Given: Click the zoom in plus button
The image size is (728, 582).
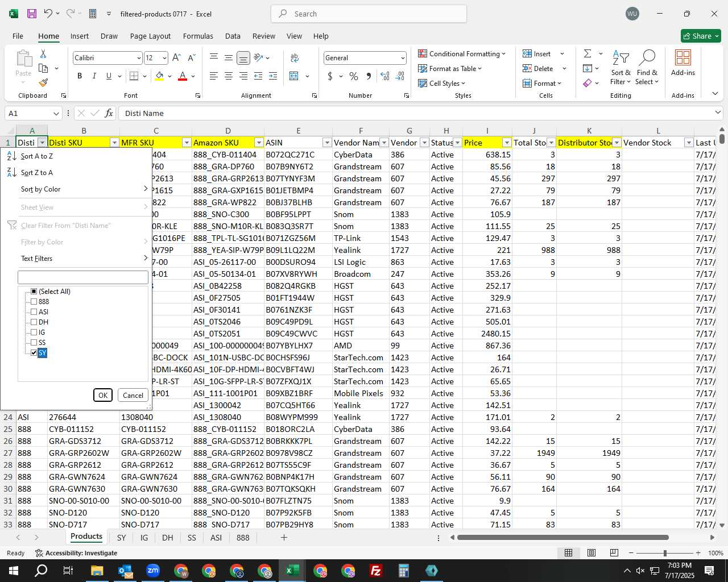Looking at the screenshot, I should pyautogui.click(x=698, y=552).
